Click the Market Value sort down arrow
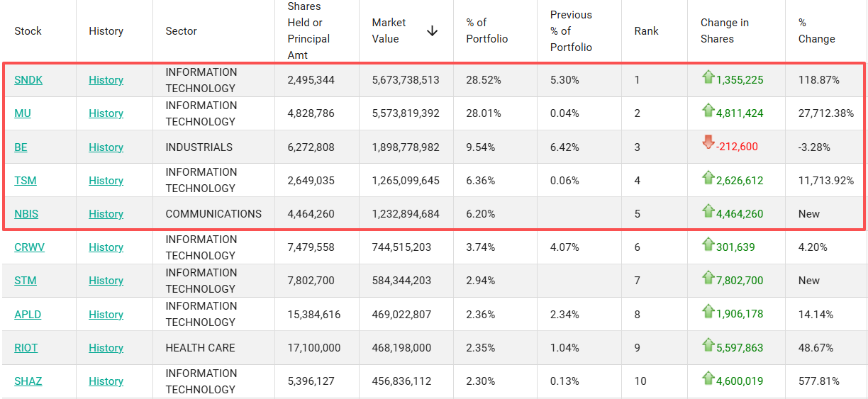This screenshot has width=868, height=399. click(432, 31)
